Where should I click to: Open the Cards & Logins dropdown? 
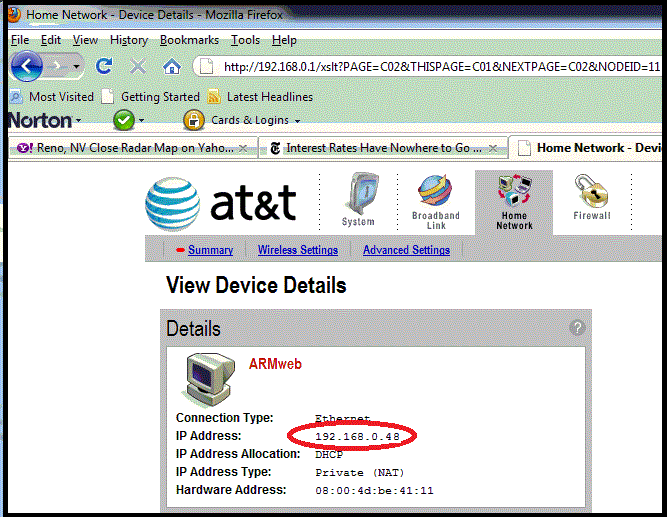pyautogui.click(x=242, y=120)
